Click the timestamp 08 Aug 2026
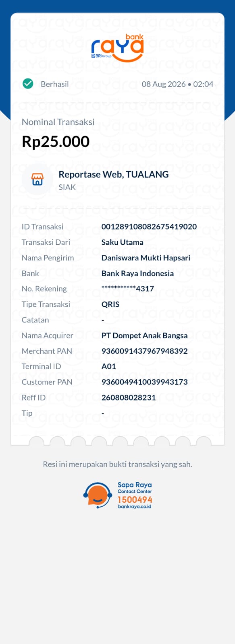 (x=164, y=84)
